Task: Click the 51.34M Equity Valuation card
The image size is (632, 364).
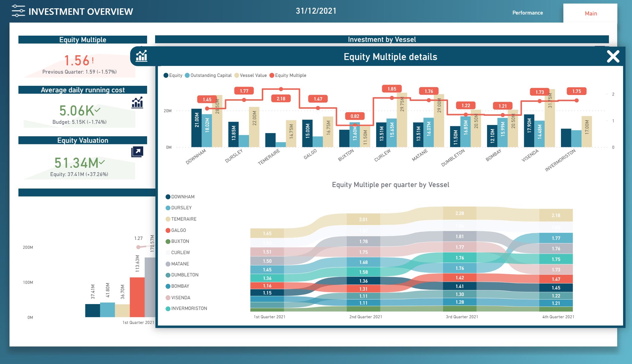Action: coord(77,163)
